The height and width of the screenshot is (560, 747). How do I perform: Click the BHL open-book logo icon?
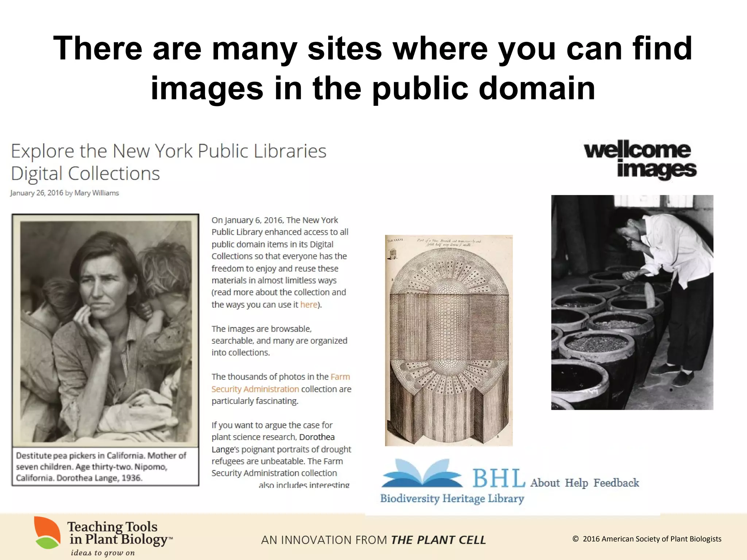click(422, 473)
